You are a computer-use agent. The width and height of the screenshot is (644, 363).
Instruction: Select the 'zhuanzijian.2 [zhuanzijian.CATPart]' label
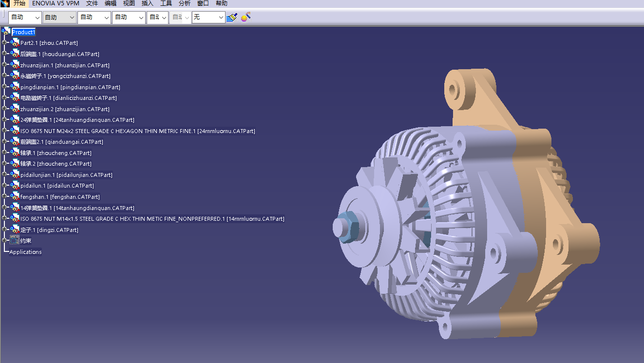65,109
